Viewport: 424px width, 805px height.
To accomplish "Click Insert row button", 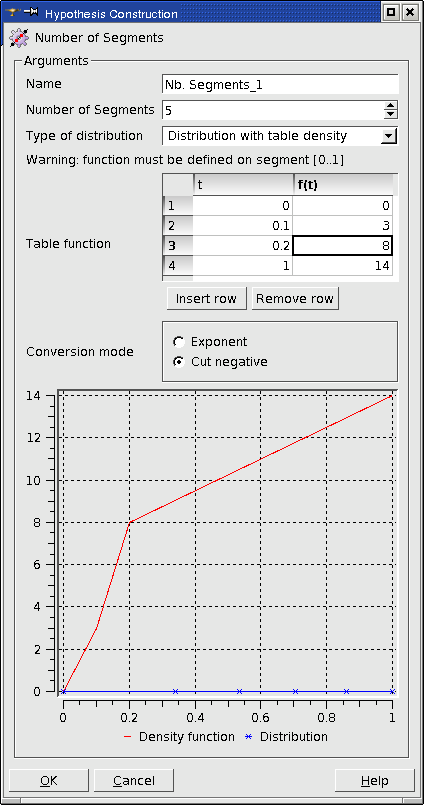I will point(206,299).
